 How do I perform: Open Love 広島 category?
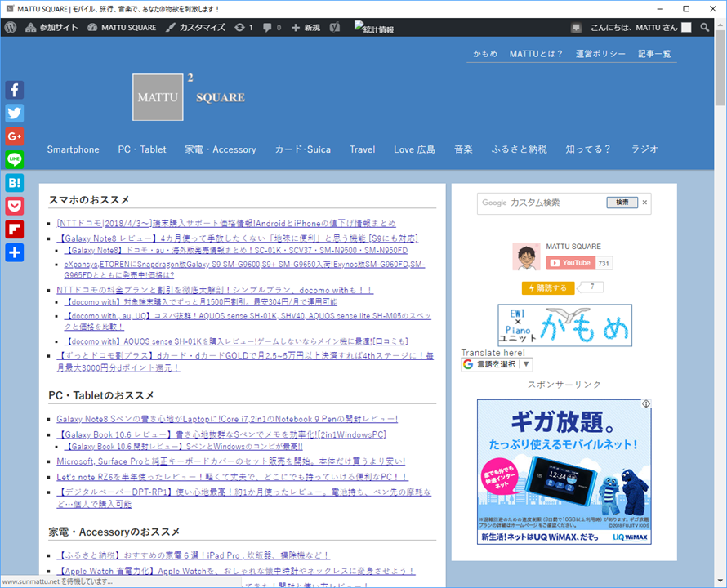414,149
